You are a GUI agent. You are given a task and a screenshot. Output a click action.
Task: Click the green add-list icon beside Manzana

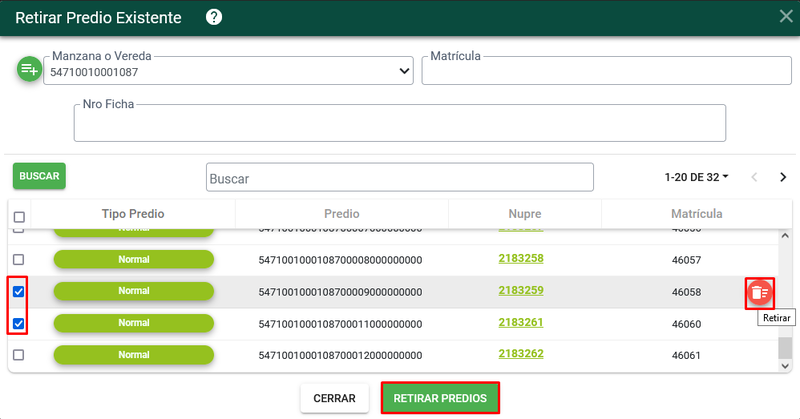pyautogui.click(x=29, y=68)
